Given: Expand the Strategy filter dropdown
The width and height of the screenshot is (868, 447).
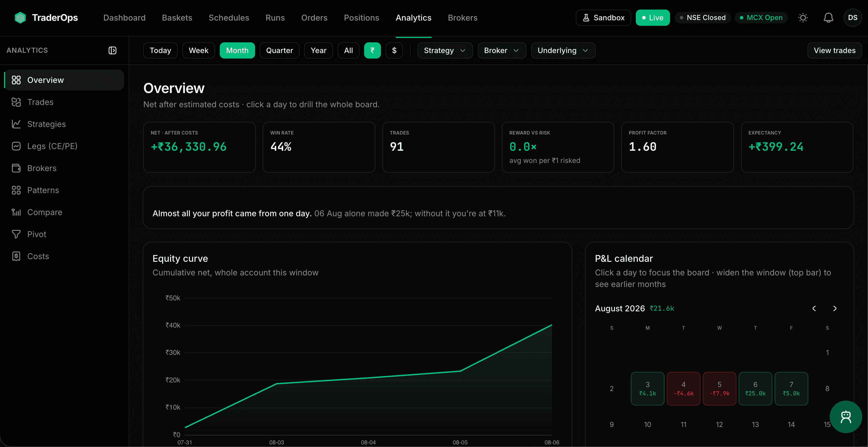Looking at the screenshot, I should pyautogui.click(x=445, y=50).
